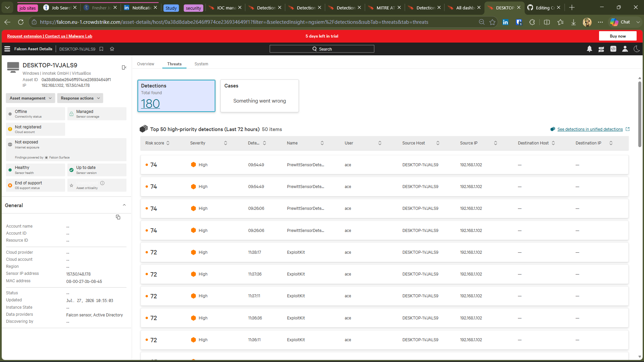Open the browser profile avatar
This screenshot has height=362, width=644.
587,22
